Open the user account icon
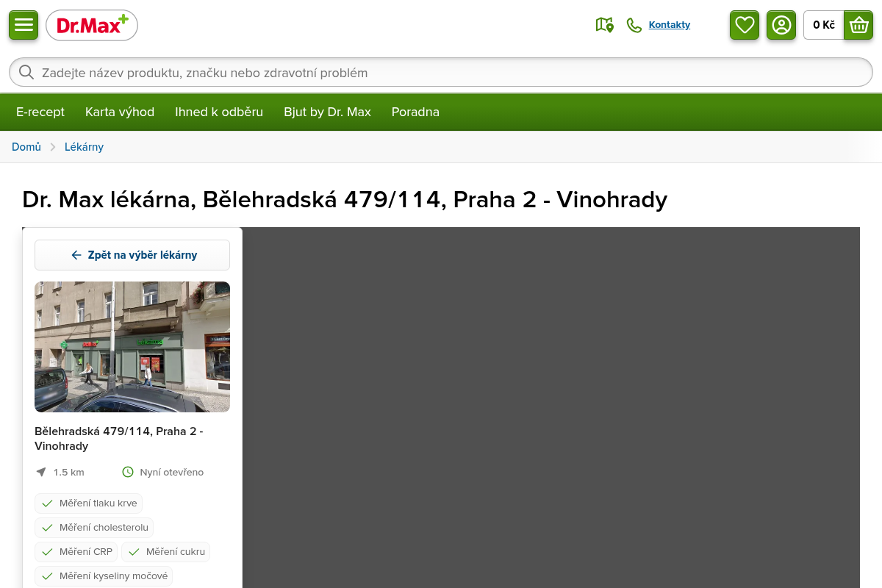Viewport: 882px width, 588px height. (781, 25)
